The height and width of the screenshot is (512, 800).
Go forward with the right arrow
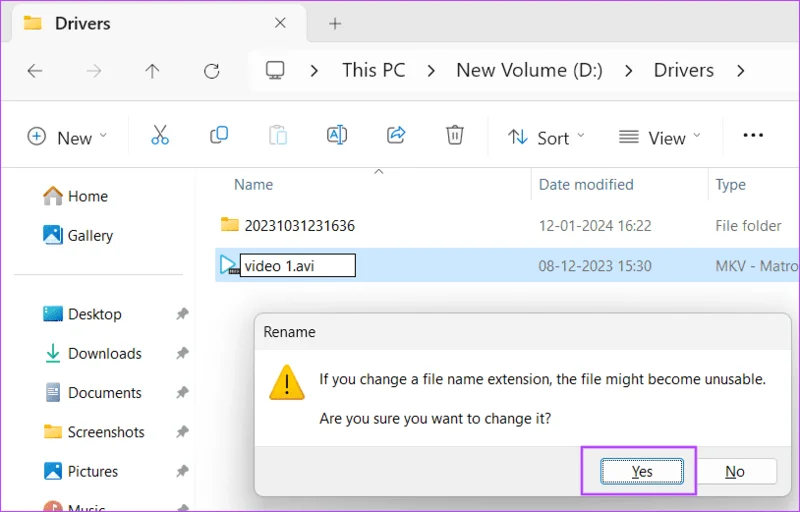tap(93, 70)
